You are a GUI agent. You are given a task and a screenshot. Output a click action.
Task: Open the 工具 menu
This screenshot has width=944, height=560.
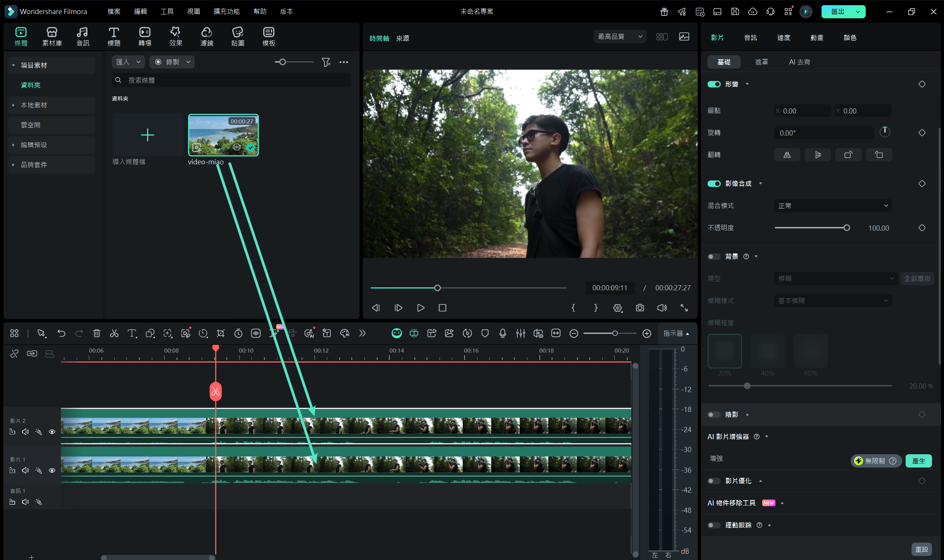tap(167, 11)
